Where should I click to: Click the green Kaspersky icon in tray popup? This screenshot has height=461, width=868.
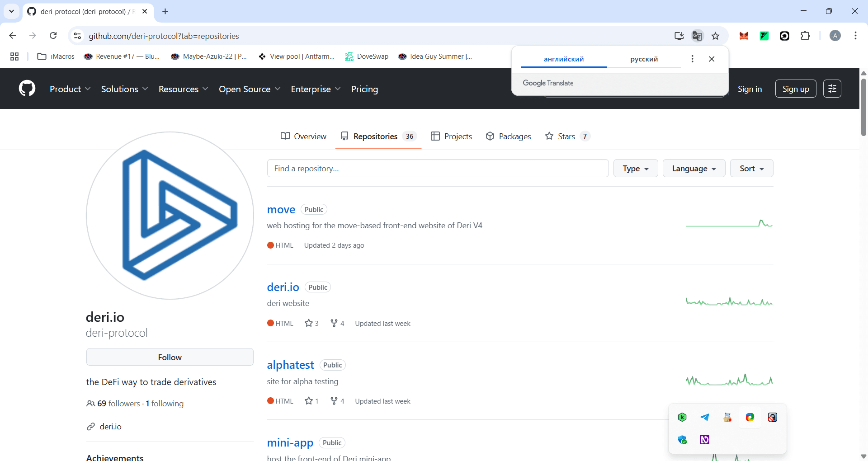pos(682,417)
